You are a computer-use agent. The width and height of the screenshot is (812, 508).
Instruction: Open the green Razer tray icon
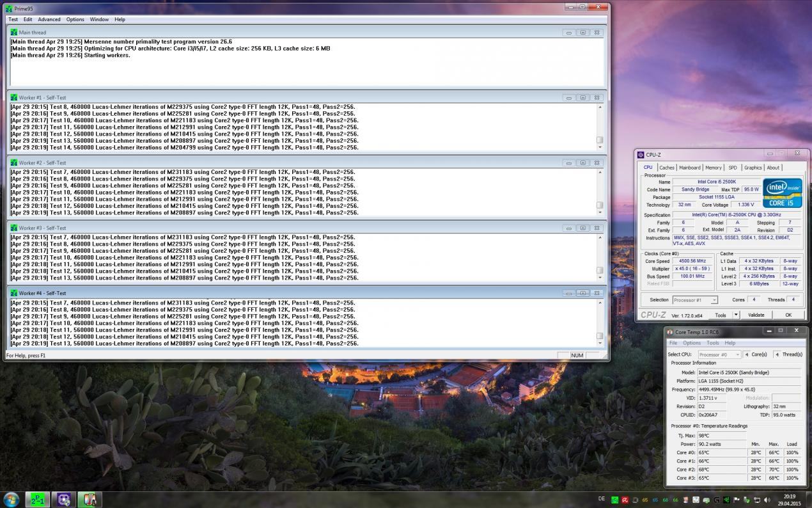pos(726,500)
